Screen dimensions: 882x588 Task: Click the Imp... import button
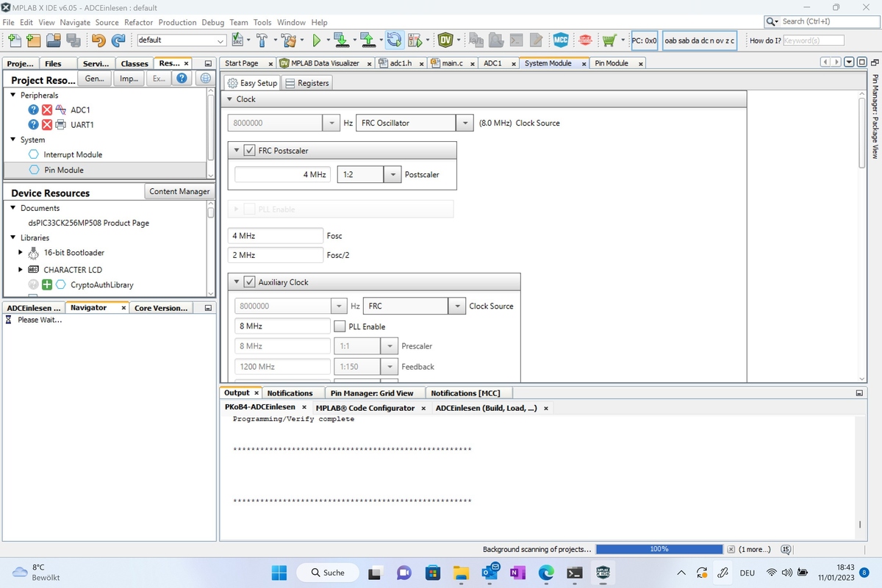click(x=129, y=79)
